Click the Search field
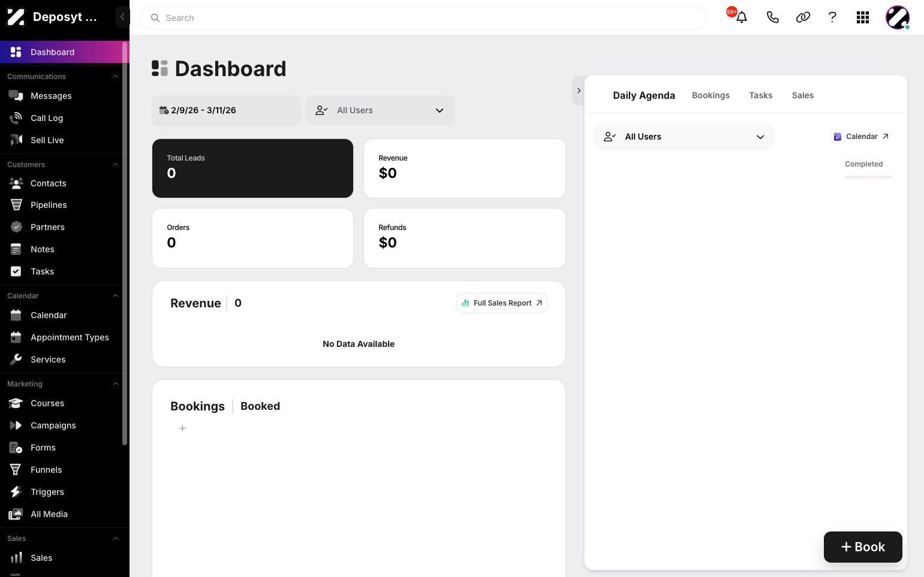Screen dimensions: 924x577 tap(423, 18)
